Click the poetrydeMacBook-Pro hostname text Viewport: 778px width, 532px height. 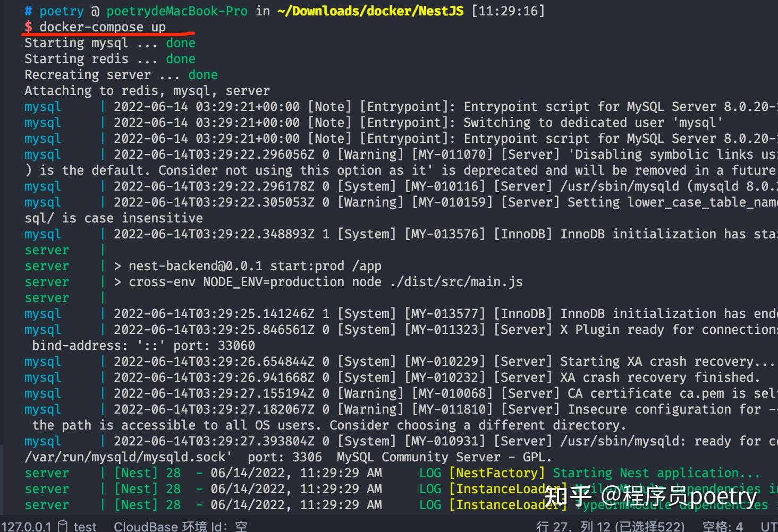coord(177,11)
